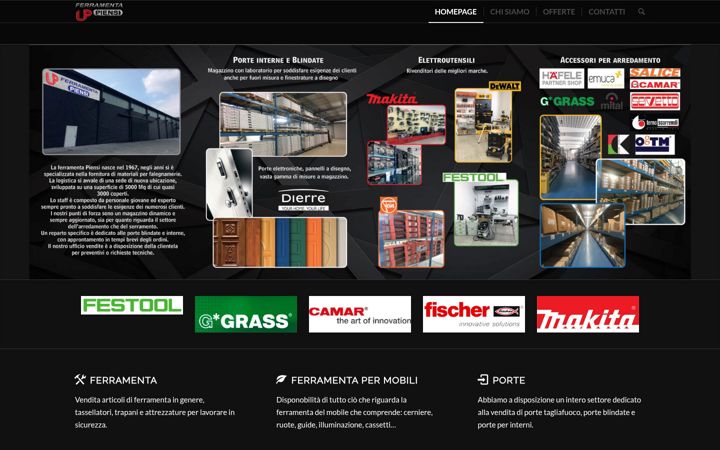Viewport: 720px width, 450px height.
Task: Click the Festool workbench display photo
Action: 486,213
